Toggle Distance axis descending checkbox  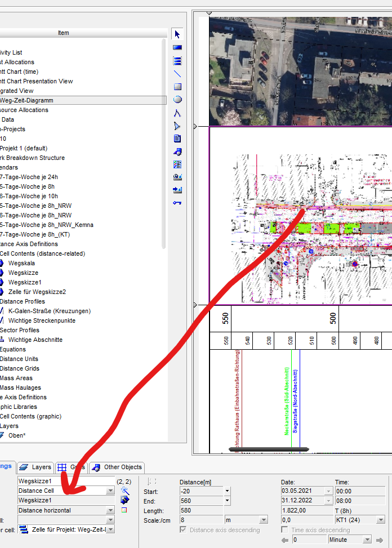[184, 530]
